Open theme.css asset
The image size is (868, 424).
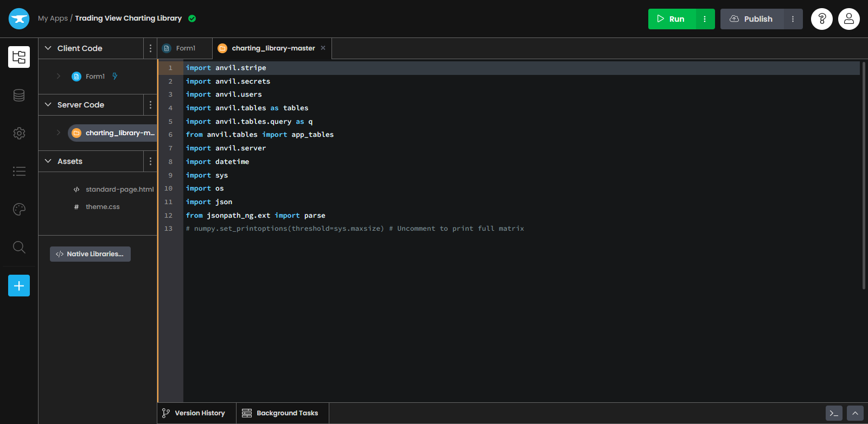[x=103, y=207]
